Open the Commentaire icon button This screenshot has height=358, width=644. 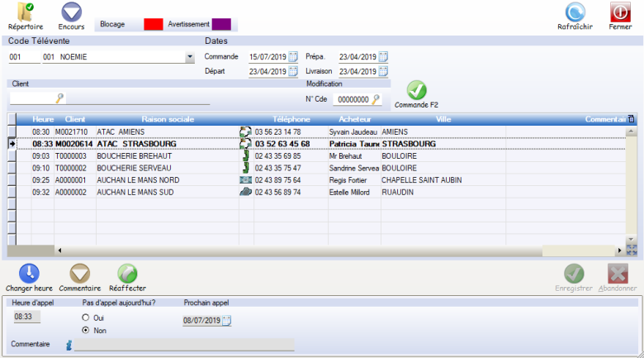(80, 274)
